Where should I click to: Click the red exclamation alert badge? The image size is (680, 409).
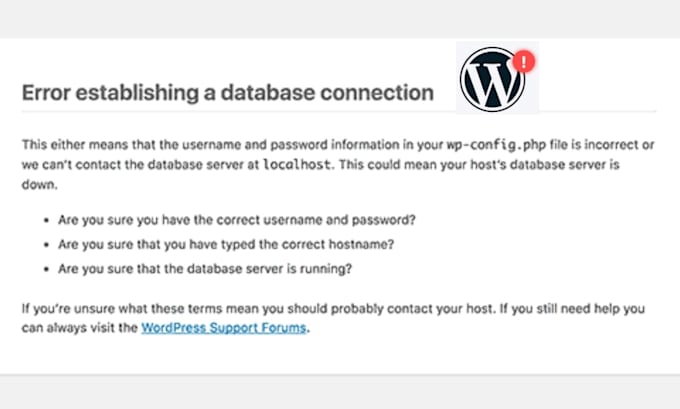click(x=524, y=62)
